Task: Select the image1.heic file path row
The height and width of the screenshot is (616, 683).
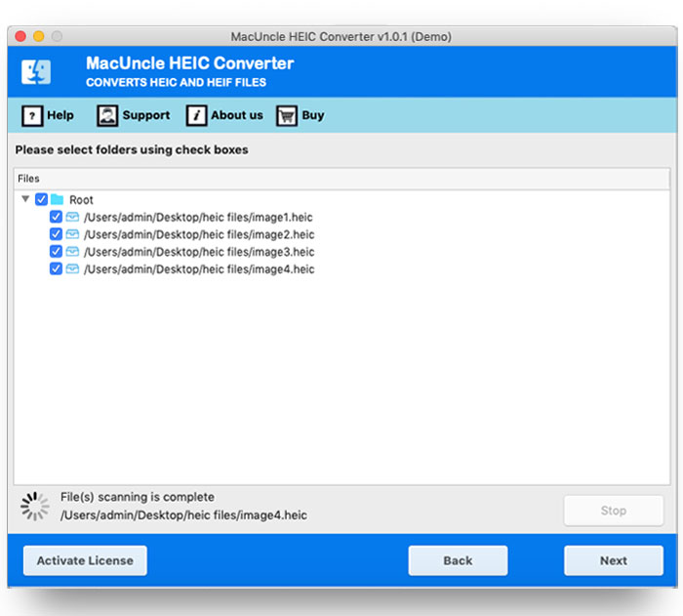Action: (198, 217)
